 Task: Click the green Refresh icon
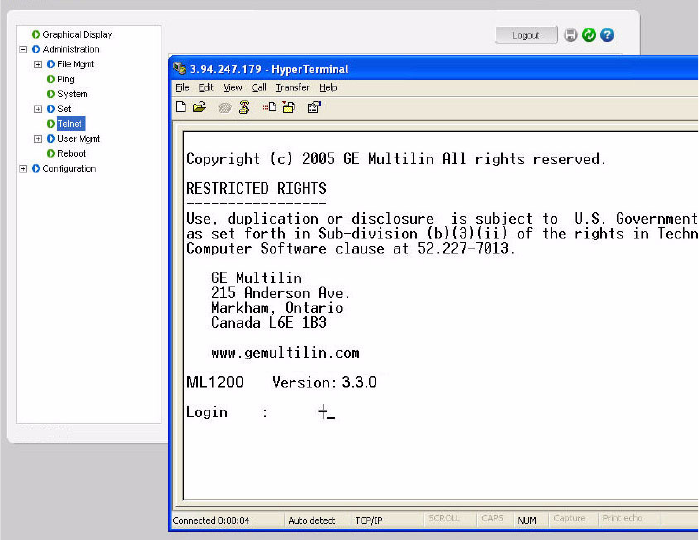point(589,35)
